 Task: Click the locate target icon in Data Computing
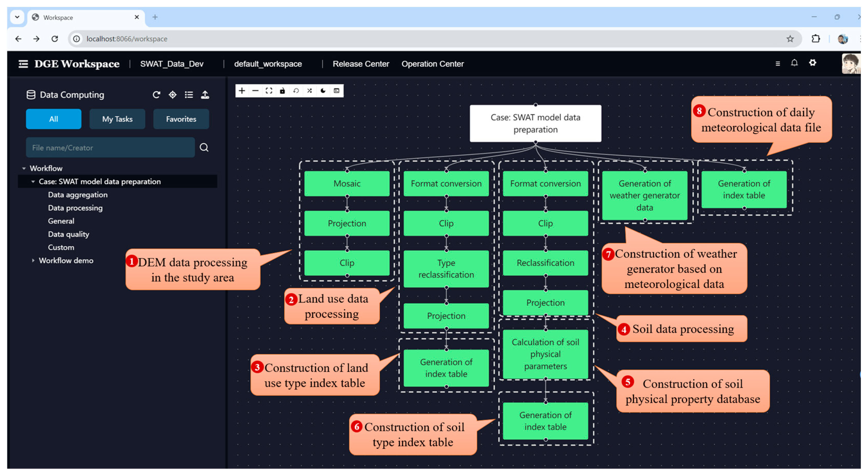(172, 95)
